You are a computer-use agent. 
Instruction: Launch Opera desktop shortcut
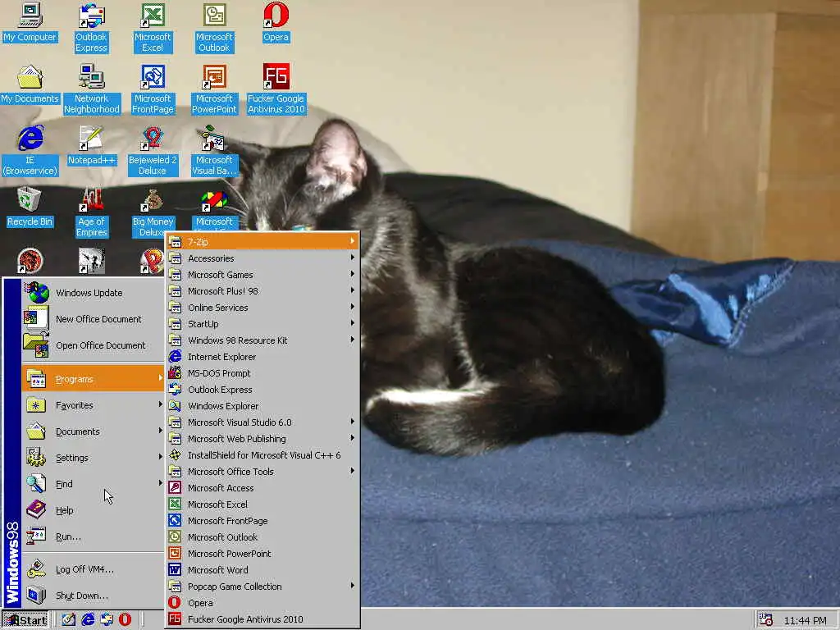click(x=276, y=22)
